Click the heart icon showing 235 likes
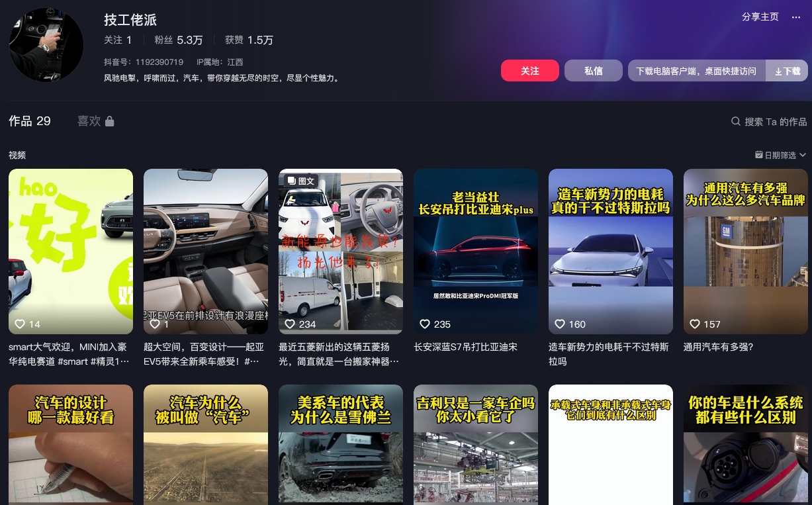Screen dimensions: 812x505 point(425,324)
